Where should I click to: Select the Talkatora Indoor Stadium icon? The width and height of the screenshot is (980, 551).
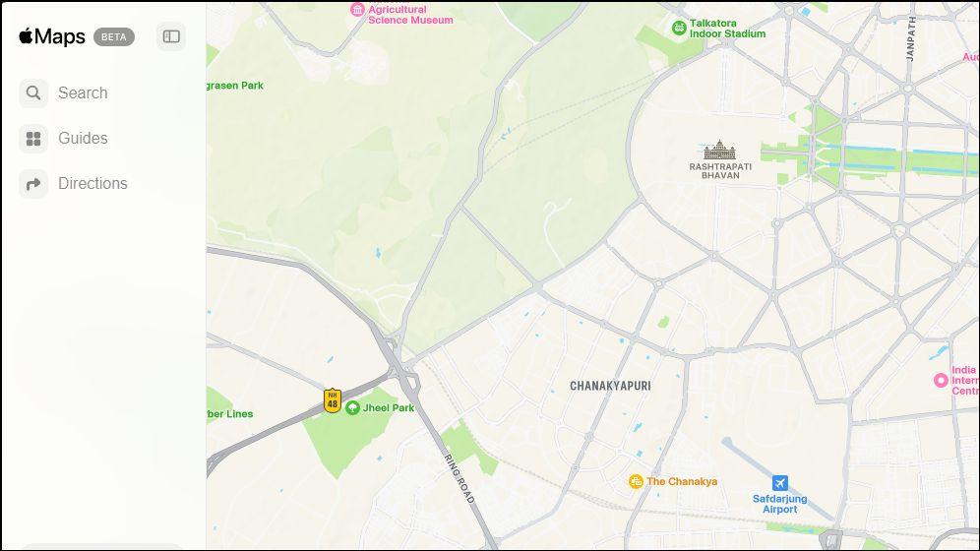point(679,29)
